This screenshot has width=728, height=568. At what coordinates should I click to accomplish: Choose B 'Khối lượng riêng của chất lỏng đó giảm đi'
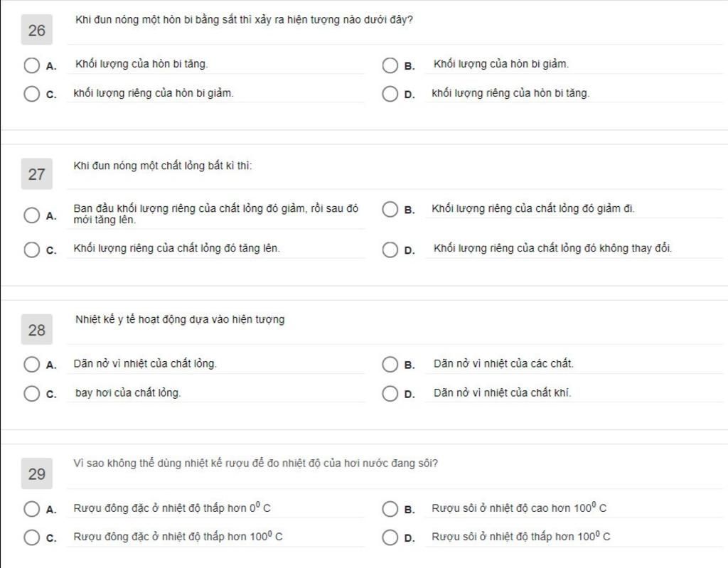[390, 210]
